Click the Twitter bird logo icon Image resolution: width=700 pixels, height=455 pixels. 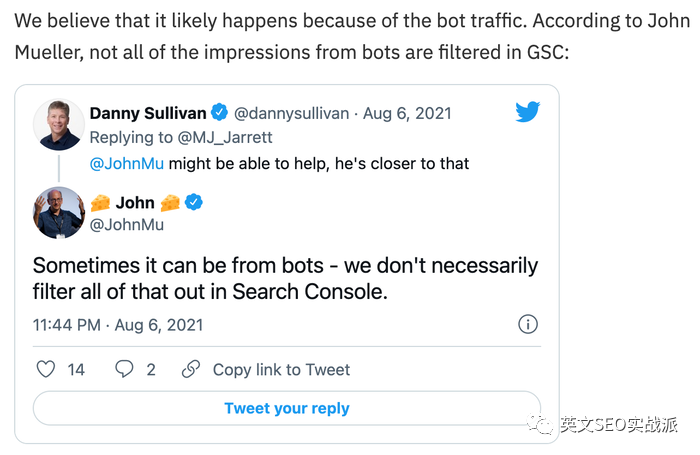coord(528,111)
